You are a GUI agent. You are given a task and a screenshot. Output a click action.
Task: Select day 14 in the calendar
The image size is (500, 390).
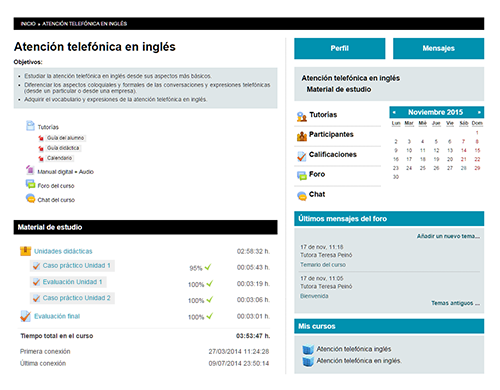click(x=464, y=150)
